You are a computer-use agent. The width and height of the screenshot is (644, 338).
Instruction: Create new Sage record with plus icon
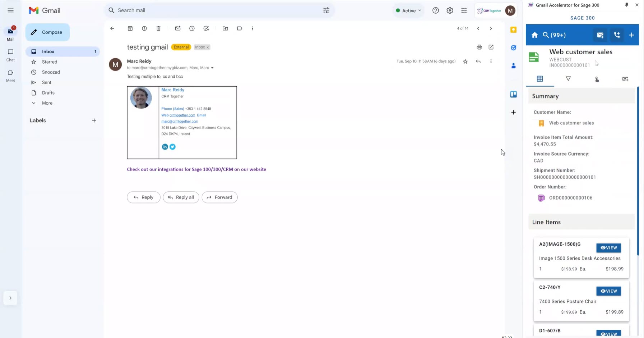632,35
